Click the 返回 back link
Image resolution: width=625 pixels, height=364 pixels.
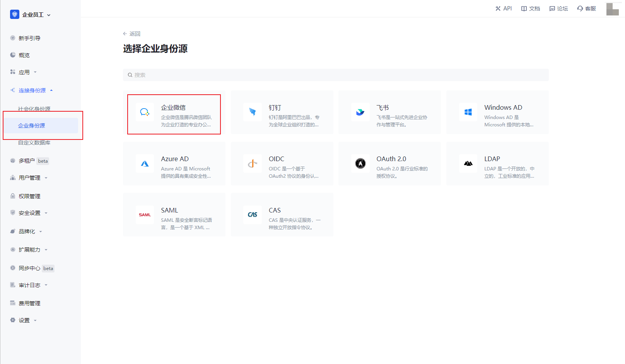point(132,34)
